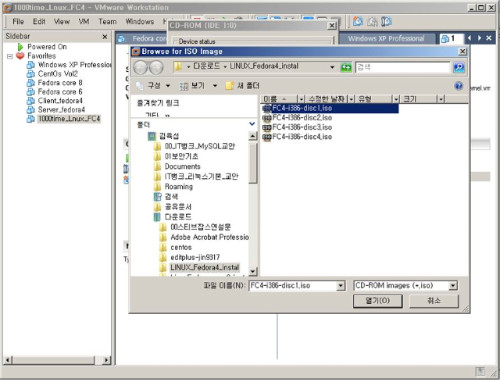Open the CD-ROM images file type dropdown
Image resolution: width=500 pixels, height=380 pixels.
(452, 286)
